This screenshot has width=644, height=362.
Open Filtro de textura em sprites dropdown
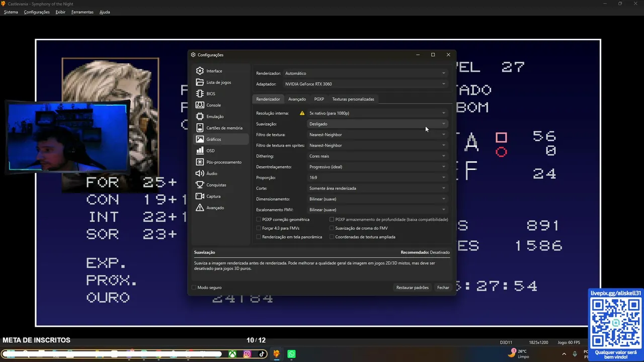377,145
